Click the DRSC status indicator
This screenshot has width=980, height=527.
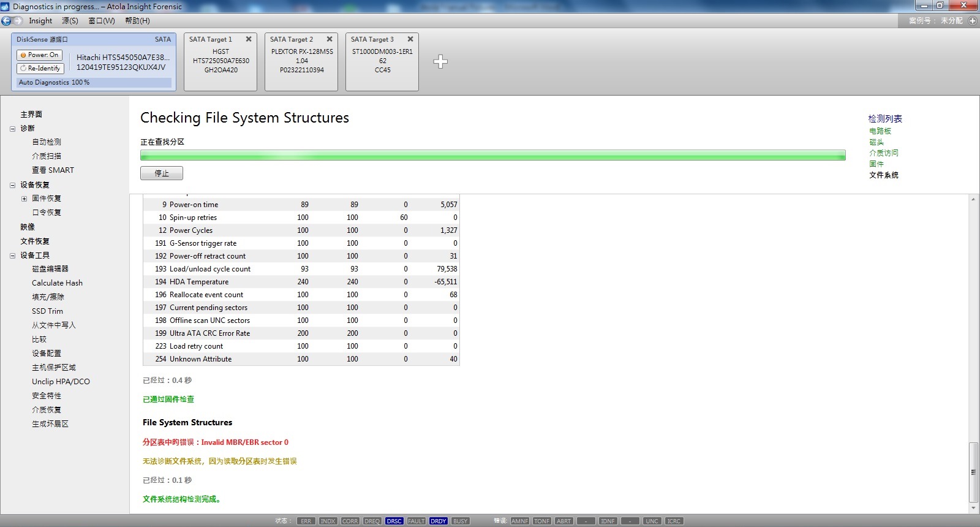pyautogui.click(x=394, y=521)
